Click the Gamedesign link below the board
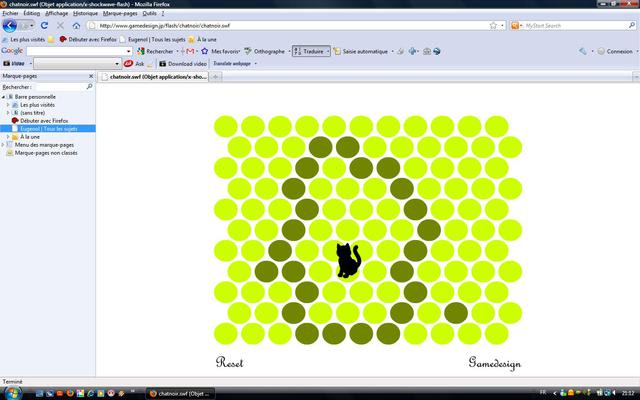The image size is (640, 400). click(494, 362)
